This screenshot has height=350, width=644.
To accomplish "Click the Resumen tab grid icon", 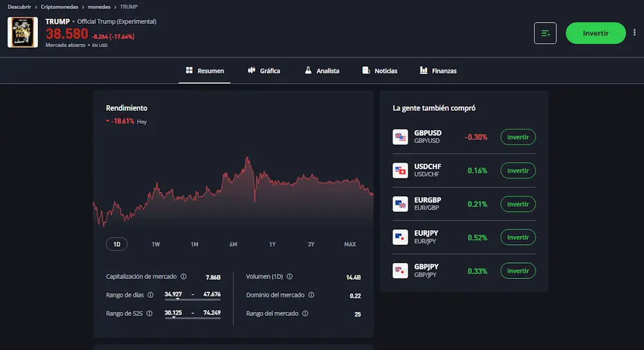I will [189, 70].
